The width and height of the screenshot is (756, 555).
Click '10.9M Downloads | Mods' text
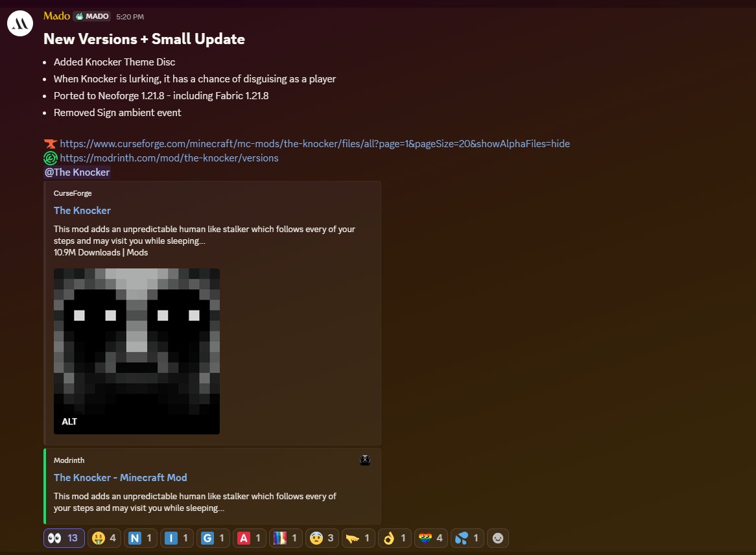coord(100,253)
